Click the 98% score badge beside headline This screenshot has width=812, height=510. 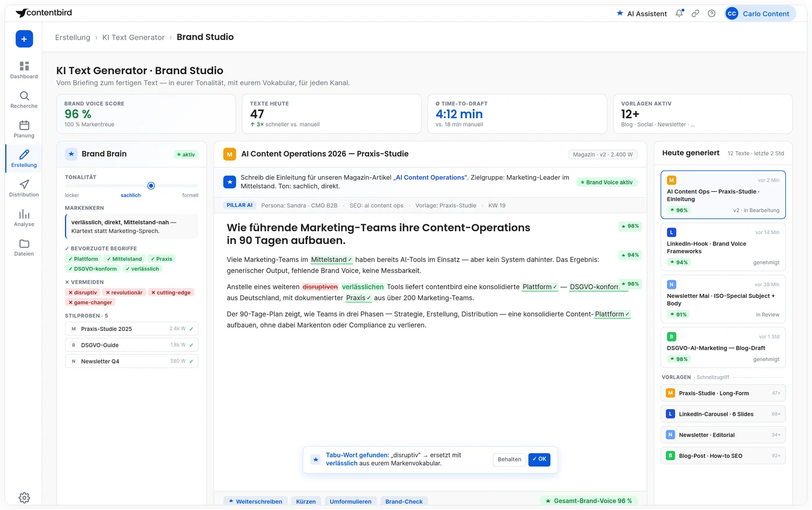(630, 226)
